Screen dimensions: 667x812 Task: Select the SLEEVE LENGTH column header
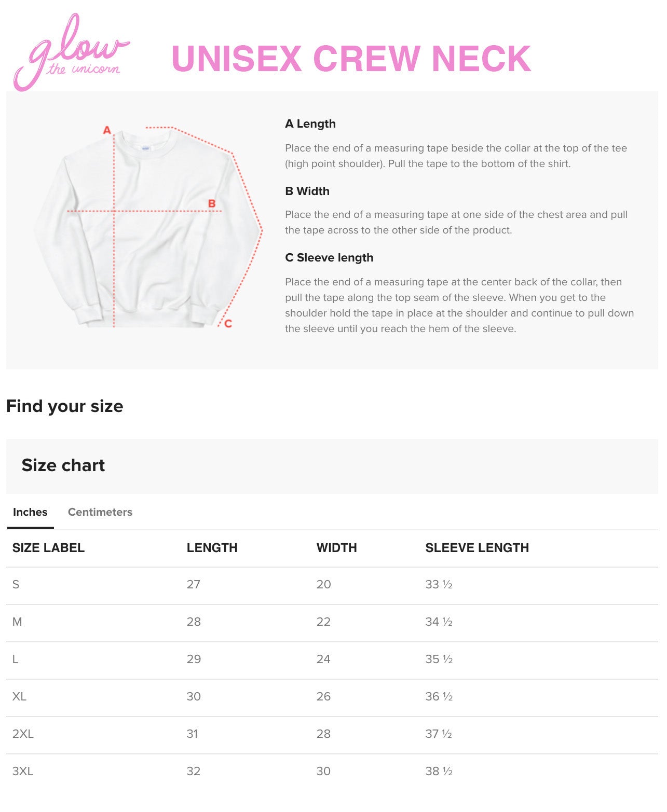(477, 548)
